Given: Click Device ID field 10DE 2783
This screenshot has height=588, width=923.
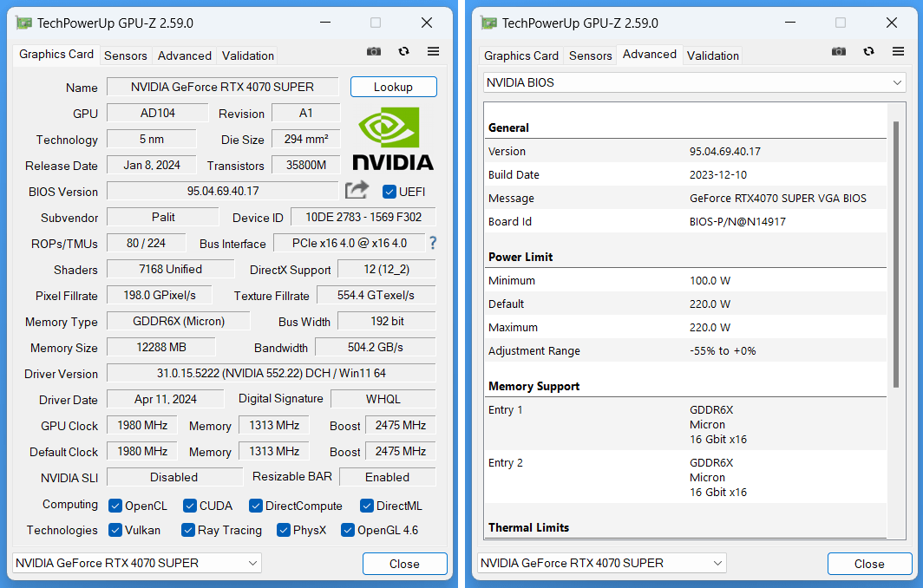Looking at the screenshot, I should click(363, 217).
